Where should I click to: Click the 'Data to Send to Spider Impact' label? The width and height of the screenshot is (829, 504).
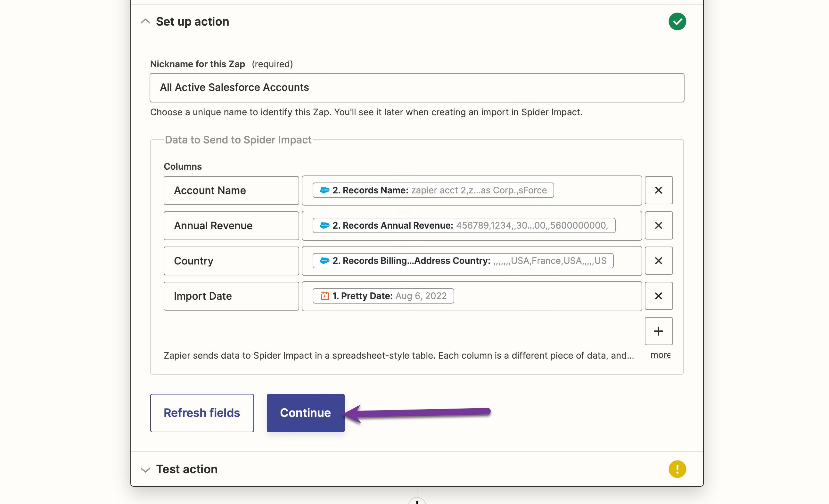click(x=238, y=140)
